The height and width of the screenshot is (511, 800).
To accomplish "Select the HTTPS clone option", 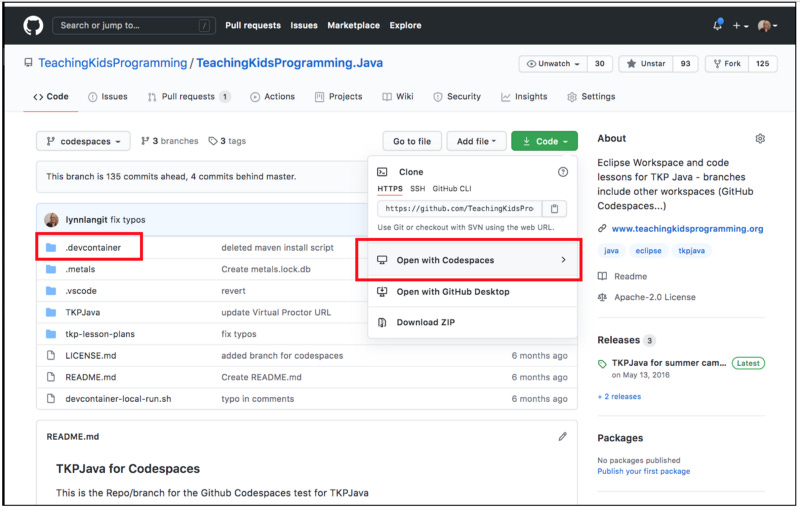I will pos(390,189).
